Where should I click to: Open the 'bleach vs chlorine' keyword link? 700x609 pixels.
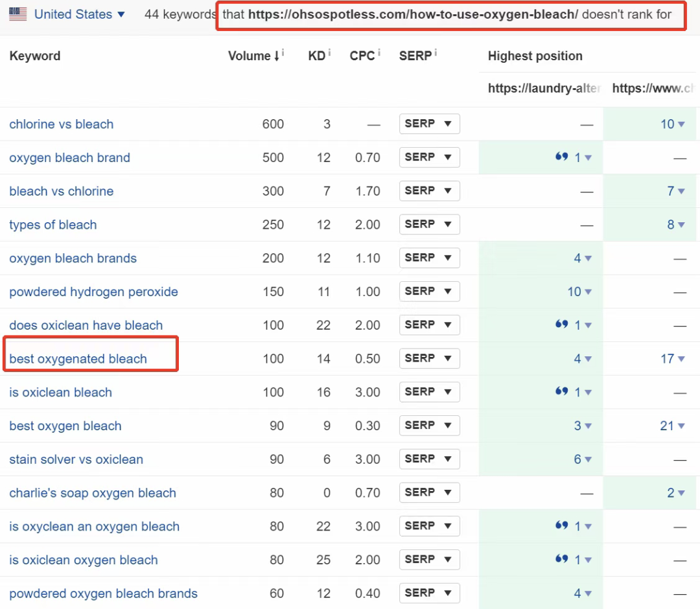[61, 191]
